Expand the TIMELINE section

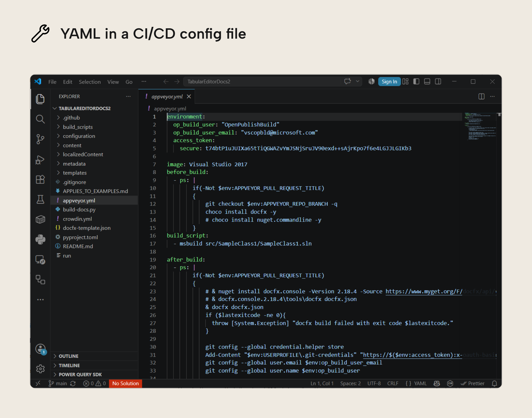pos(94,366)
